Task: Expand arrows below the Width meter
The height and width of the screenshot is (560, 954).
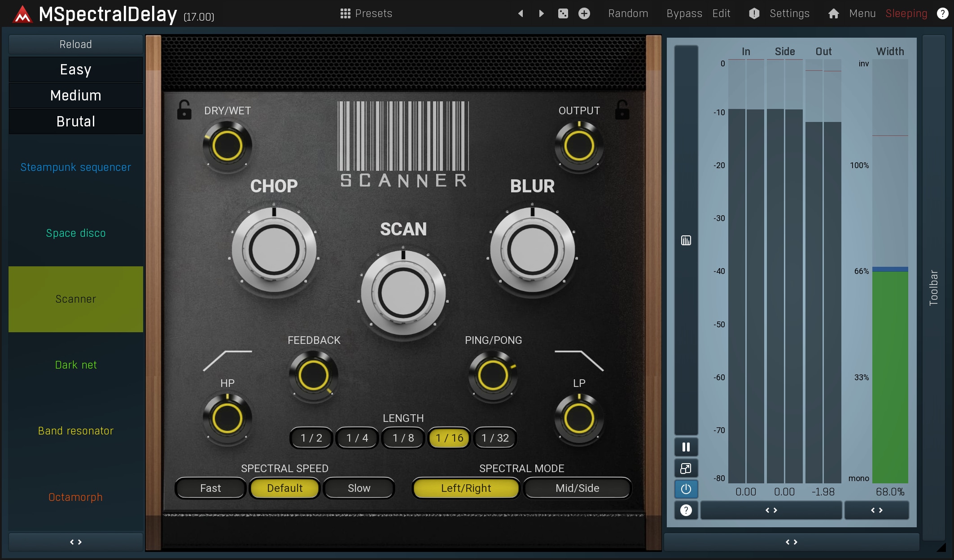Action: click(876, 510)
